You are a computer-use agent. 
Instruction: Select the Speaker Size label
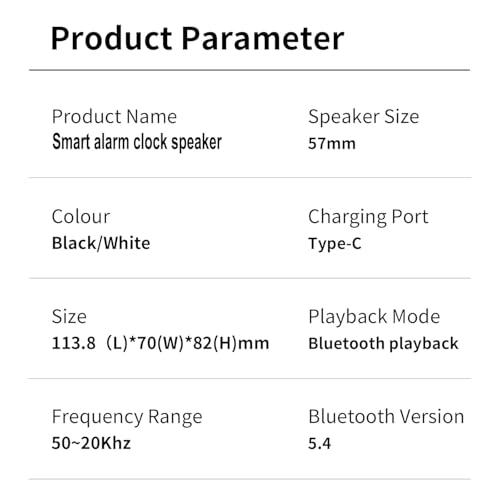click(364, 117)
